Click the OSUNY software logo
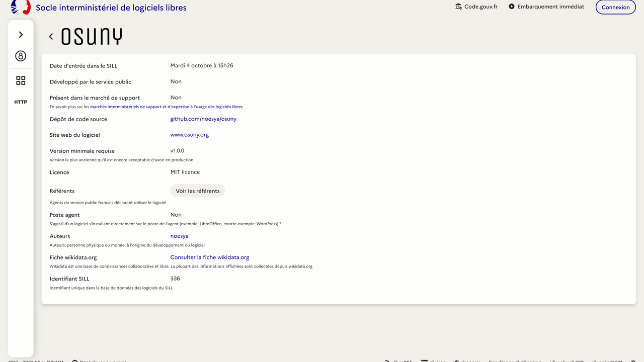The height and width of the screenshot is (362, 644). pyautogui.click(x=92, y=36)
